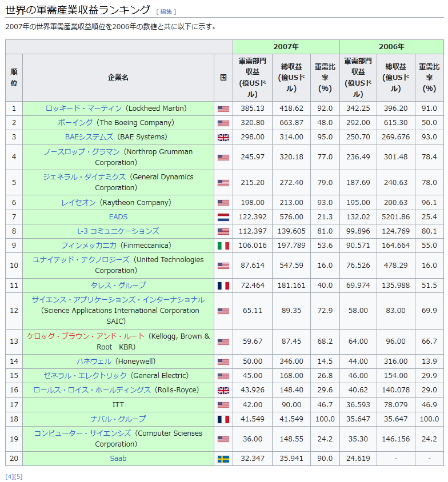The width and height of the screenshot is (448, 482).
Task: Click the Swedish flag in Saab row
Action: (x=223, y=459)
